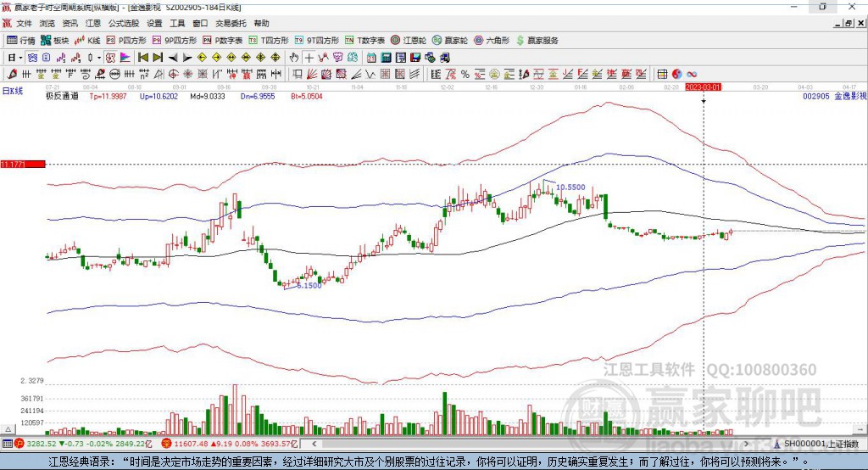Open the P四方形 tool

pyautogui.click(x=126, y=41)
